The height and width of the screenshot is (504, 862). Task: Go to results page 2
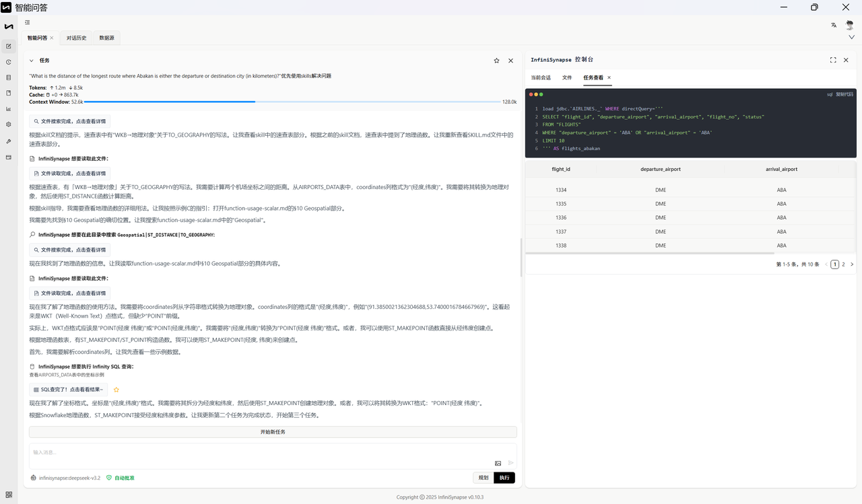[x=843, y=264]
